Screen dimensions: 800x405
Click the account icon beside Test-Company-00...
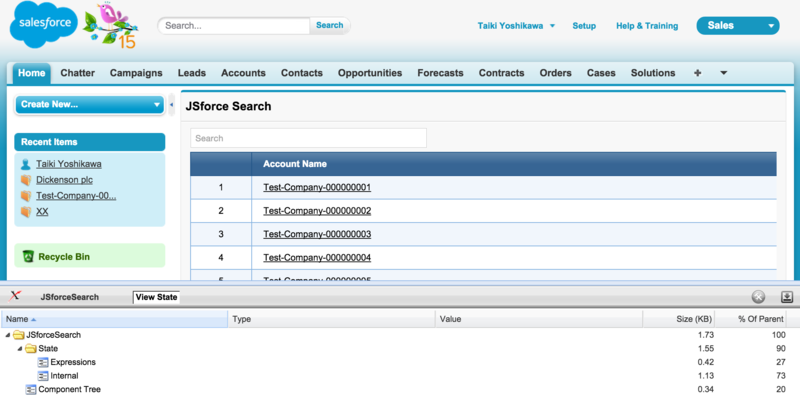pos(26,196)
